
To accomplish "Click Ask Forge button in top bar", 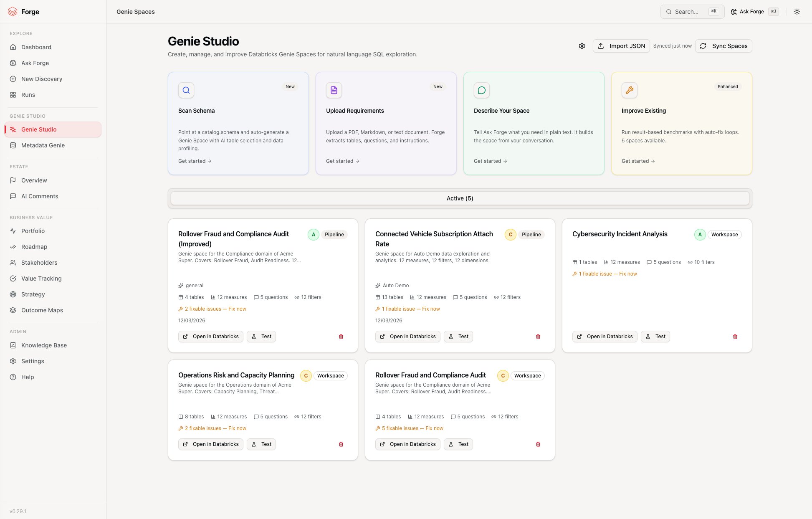I will point(754,12).
